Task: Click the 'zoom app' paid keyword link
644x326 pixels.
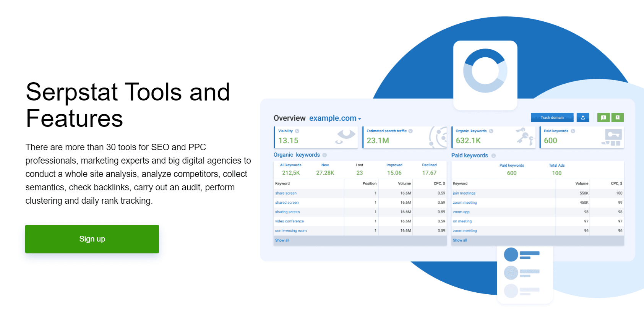Action: (461, 212)
